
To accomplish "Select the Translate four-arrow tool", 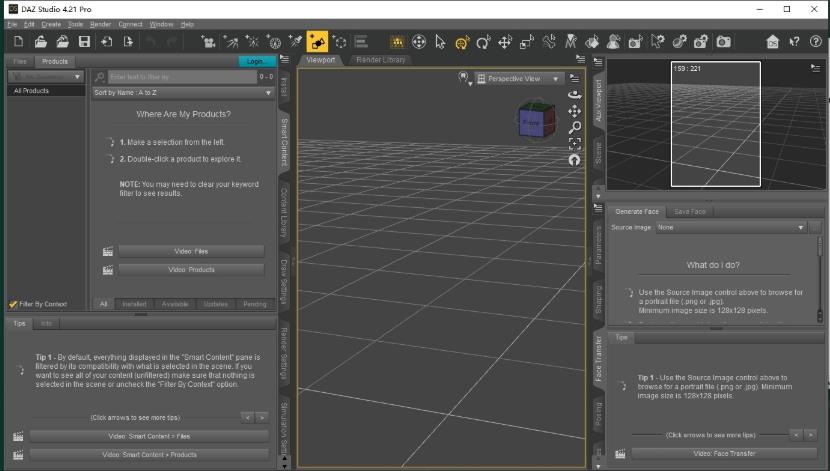I will (x=505, y=42).
